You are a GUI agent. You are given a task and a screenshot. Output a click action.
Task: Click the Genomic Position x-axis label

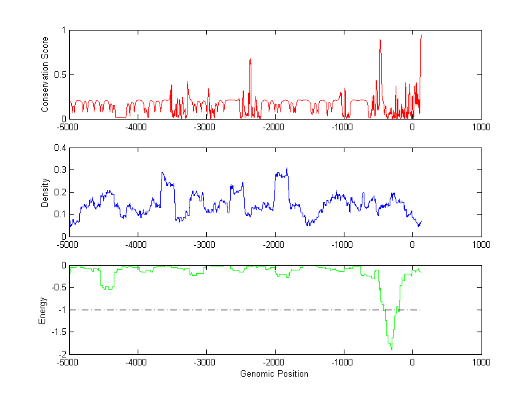pyautogui.click(x=274, y=374)
